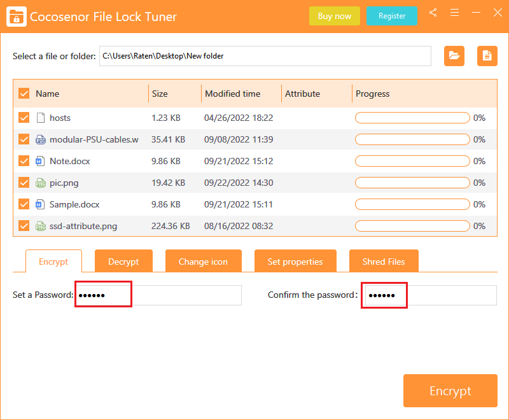Click the 08/16/2022 08:32 date cell
509x420 pixels.
239,226
